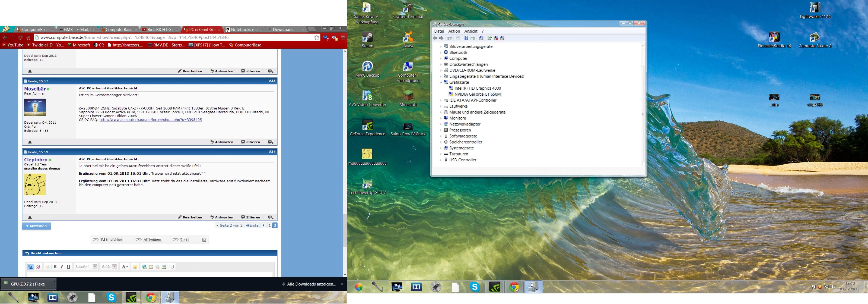This screenshot has width=868, height=304.
Task: Click the insert image icon in editor
Action: 164,267
